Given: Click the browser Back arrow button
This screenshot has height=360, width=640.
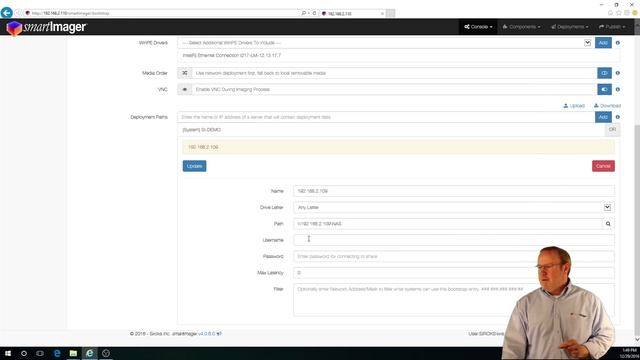Looking at the screenshot, I should 7,13.
